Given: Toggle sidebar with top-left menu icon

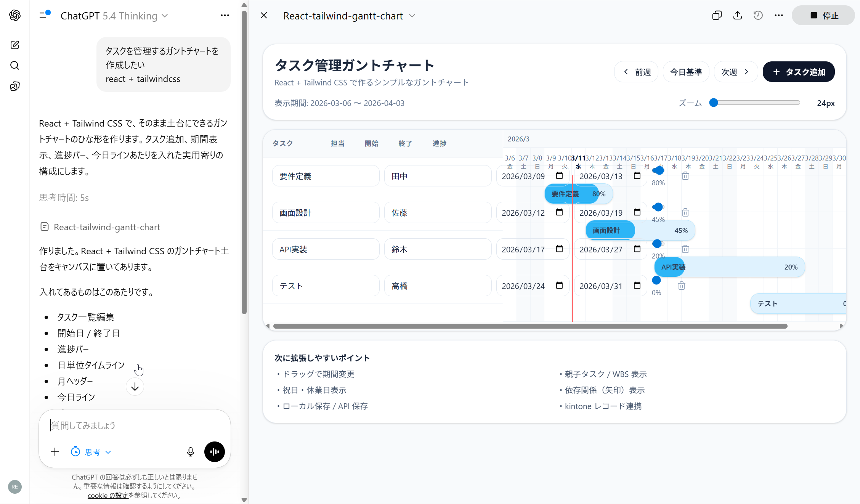Looking at the screenshot, I should point(45,15).
